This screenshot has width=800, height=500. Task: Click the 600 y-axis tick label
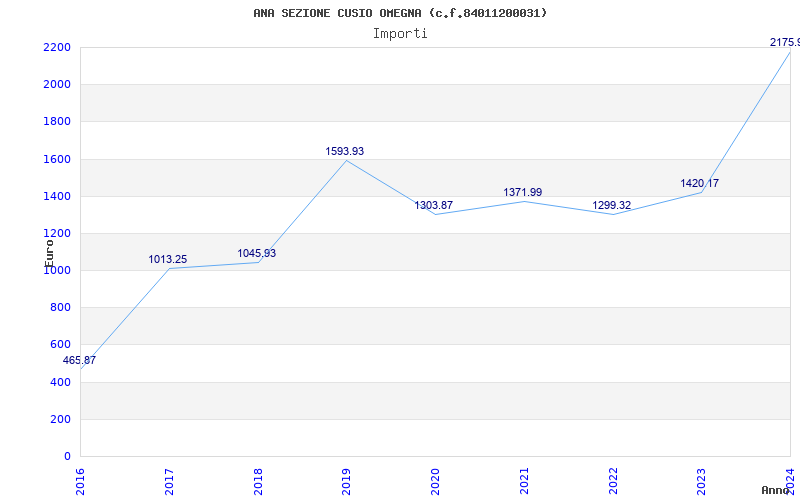60,345
